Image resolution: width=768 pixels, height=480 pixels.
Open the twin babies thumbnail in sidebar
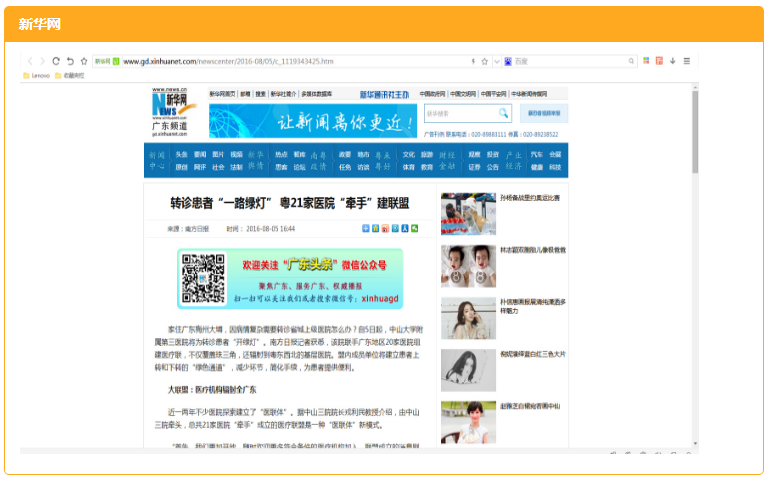pyautogui.click(x=468, y=266)
